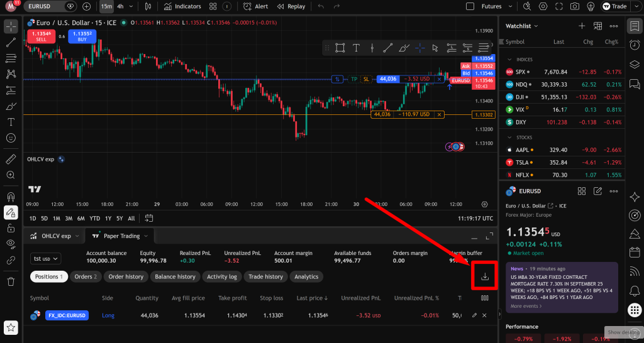Open More events link in news card

click(526, 306)
